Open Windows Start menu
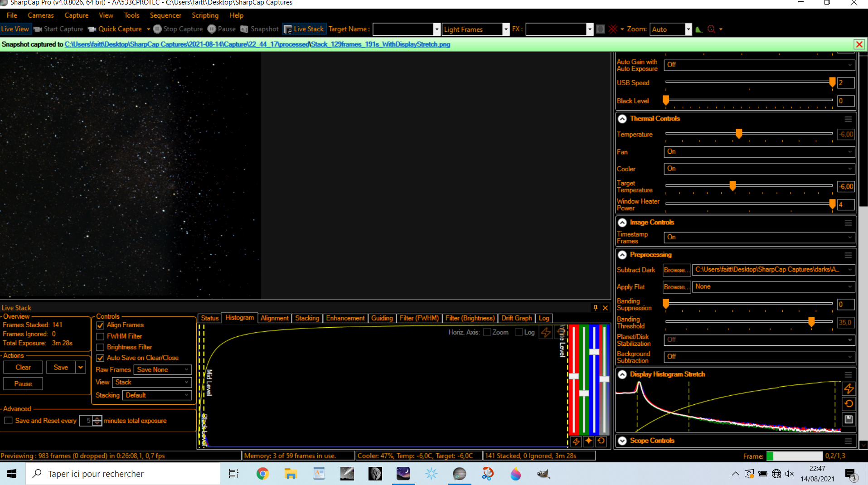 tap(12, 474)
